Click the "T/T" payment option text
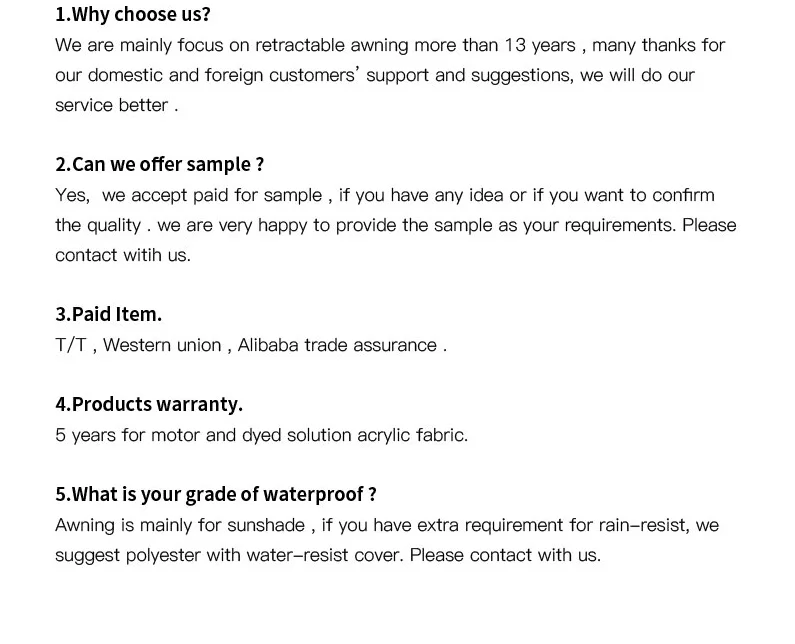 (x=71, y=345)
